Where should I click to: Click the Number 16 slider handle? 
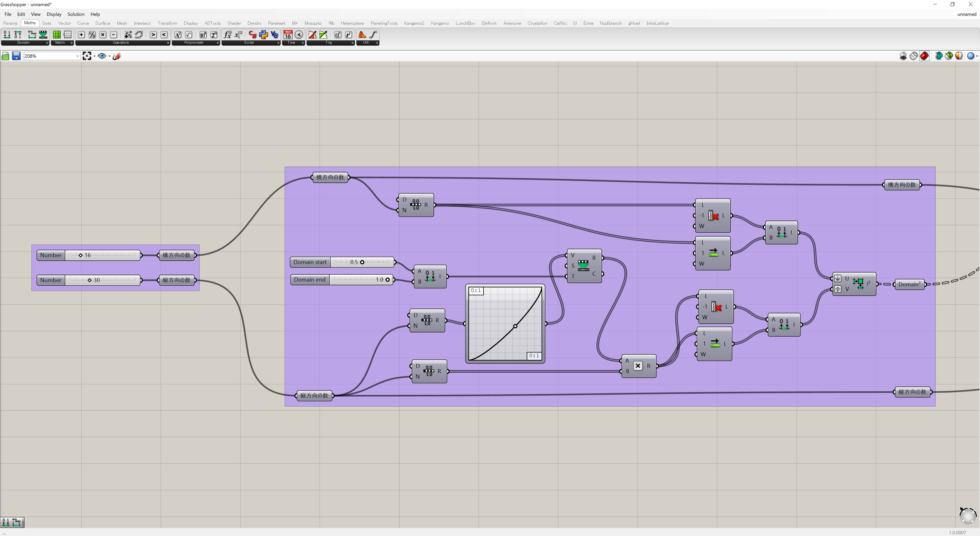tap(81, 255)
